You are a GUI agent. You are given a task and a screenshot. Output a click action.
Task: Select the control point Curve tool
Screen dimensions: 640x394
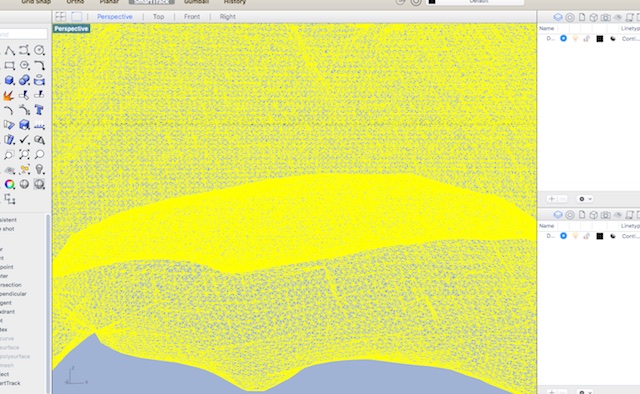point(24,51)
